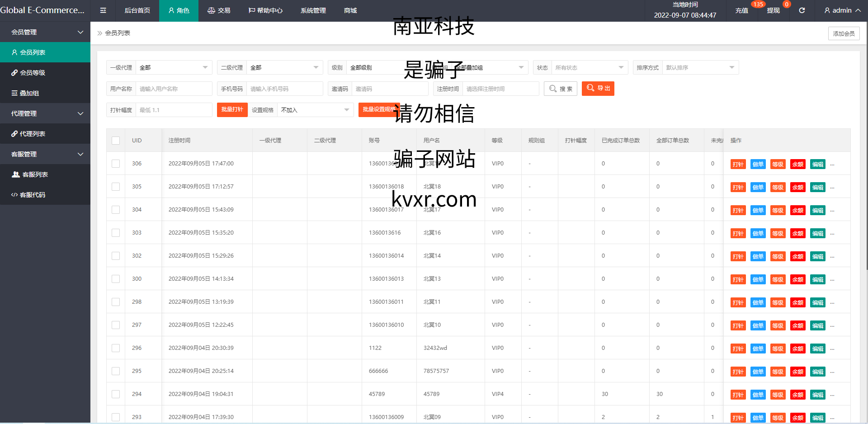This screenshot has width=868, height=424.
Task: Open the more options ellipsis for UID 300
Action: pyautogui.click(x=832, y=280)
